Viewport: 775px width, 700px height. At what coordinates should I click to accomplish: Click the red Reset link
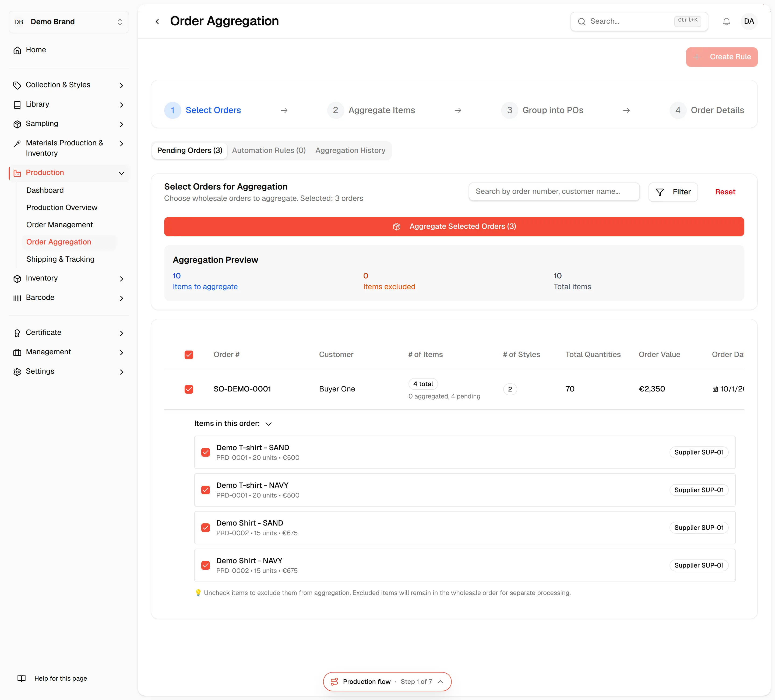[x=725, y=192]
